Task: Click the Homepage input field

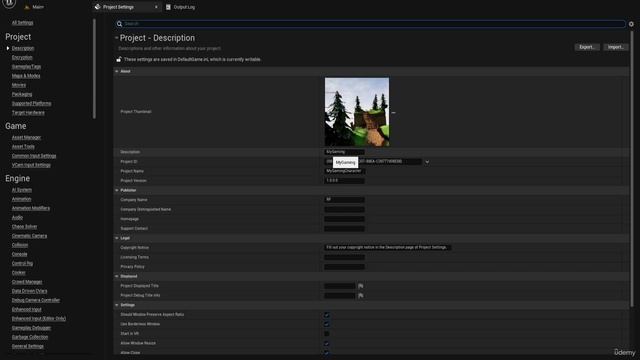Action: click(x=344, y=219)
